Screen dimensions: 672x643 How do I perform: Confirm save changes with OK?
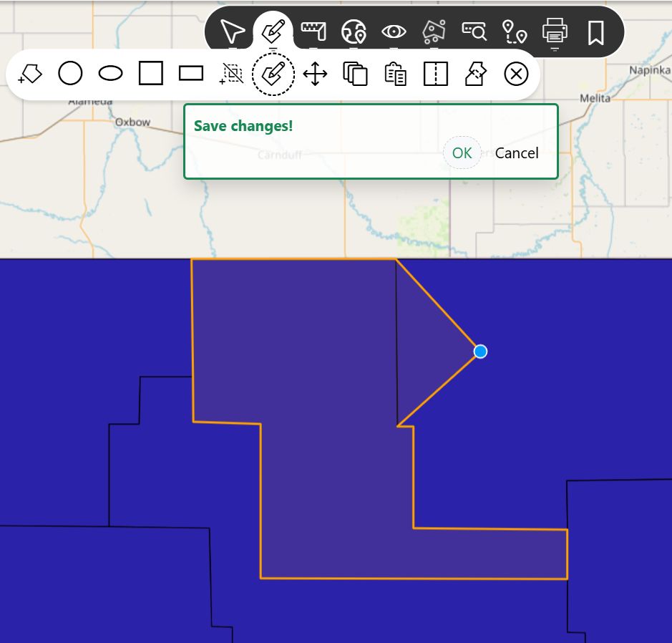(x=462, y=153)
